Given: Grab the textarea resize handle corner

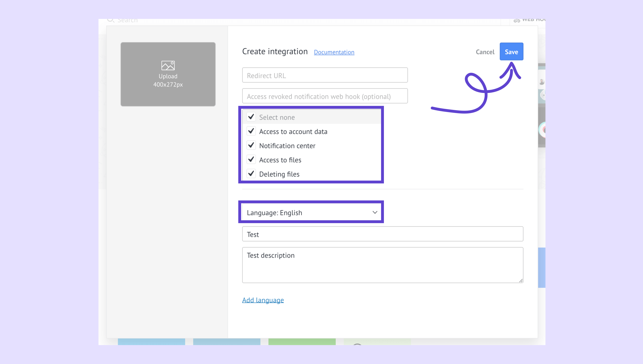Looking at the screenshot, I should 521,281.
